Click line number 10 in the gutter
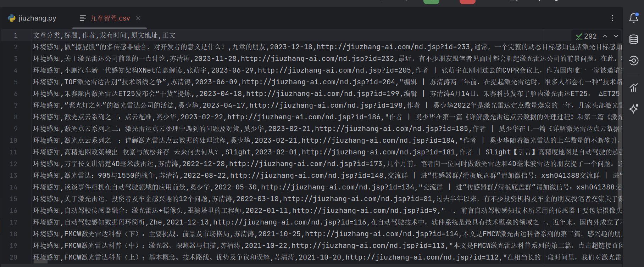Screen dimensions: 644x267 pyautogui.click(x=13, y=141)
